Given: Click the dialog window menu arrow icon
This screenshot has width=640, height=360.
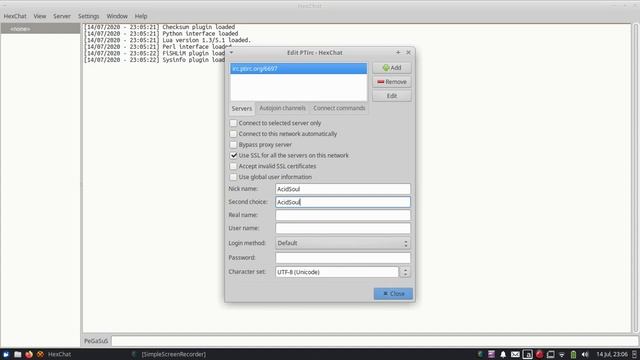Looking at the screenshot, I should (x=231, y=53).
